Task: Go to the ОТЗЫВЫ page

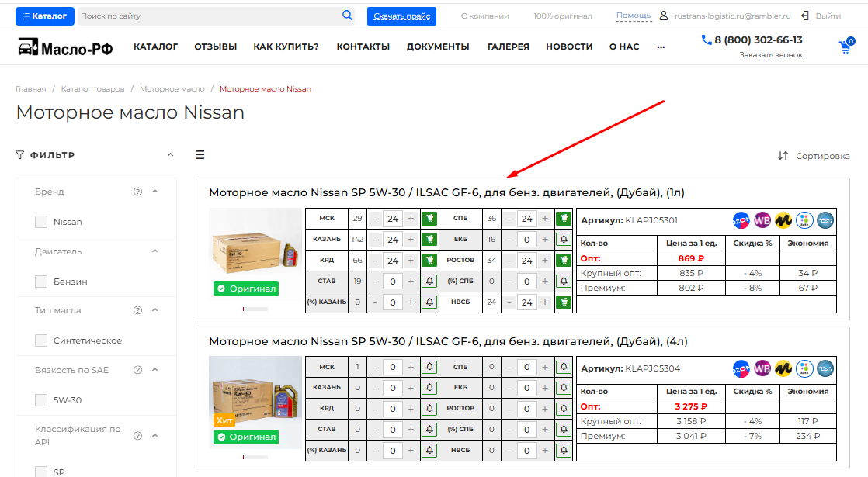Action: [x=215, y=47]
